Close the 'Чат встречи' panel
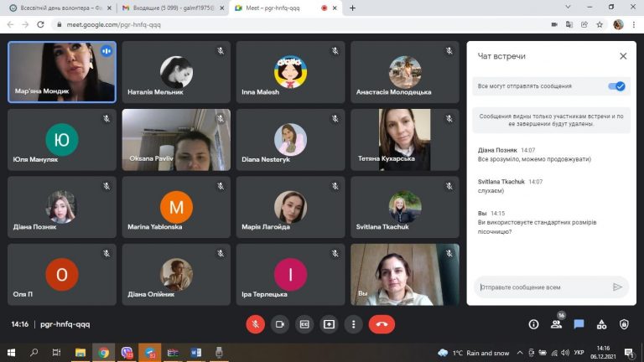Screen dimensions: 644x362 coord(623,56)
